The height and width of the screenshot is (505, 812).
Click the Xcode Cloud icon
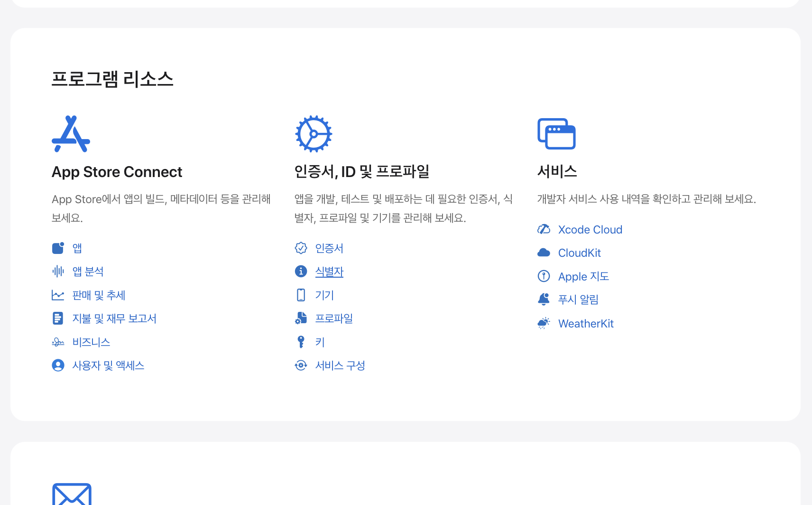tap(544, 229)
